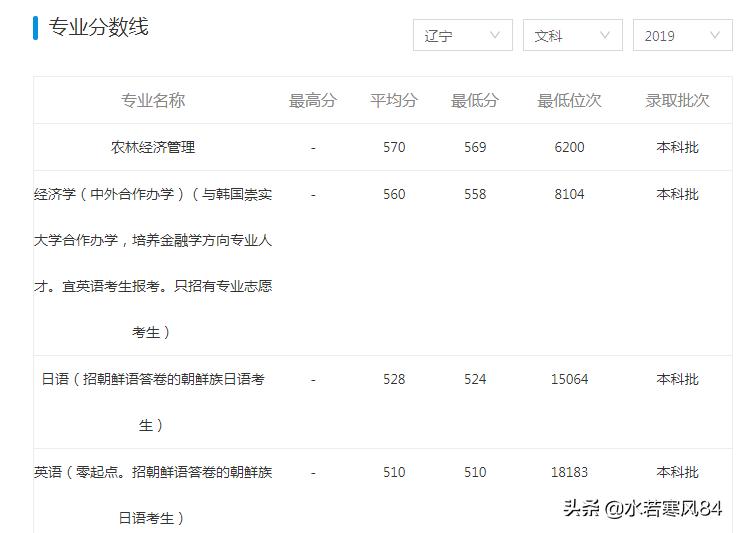
Task: Click rank value 8104
Action: [570, 194]
